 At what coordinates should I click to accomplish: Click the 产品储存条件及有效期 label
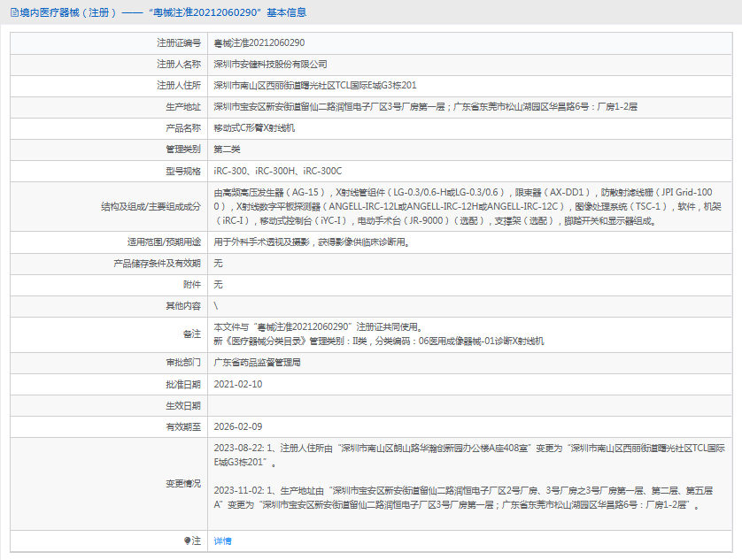click(x=157, y=264)
